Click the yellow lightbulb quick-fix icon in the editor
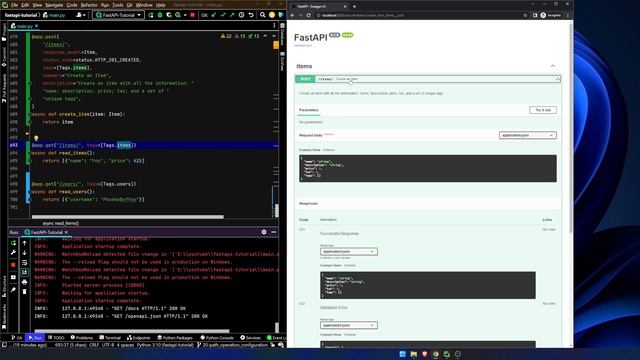 coord(36,138)
